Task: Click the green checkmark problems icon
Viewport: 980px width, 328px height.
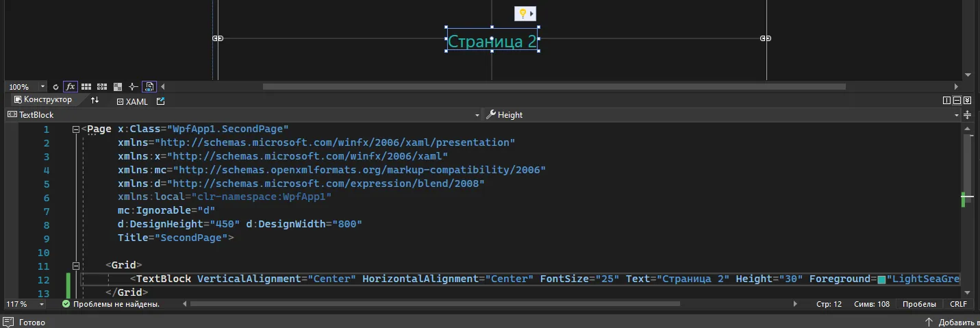Action: [x=66, y=303]
